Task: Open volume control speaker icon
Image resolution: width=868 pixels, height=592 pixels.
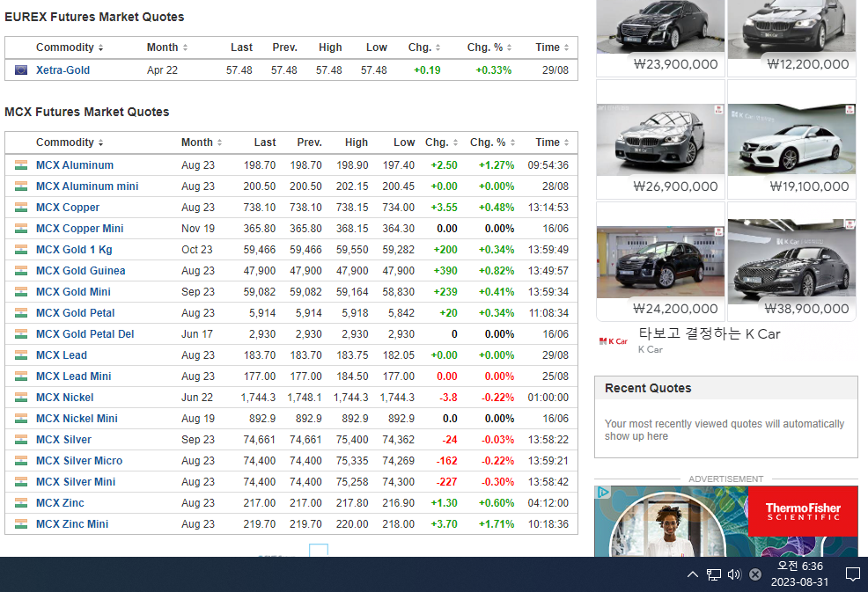Action: [734, 574]
